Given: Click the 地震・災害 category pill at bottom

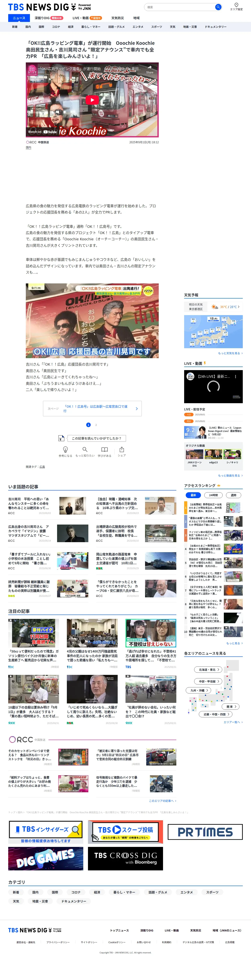Looking at the screenshot, I should 40,901.
